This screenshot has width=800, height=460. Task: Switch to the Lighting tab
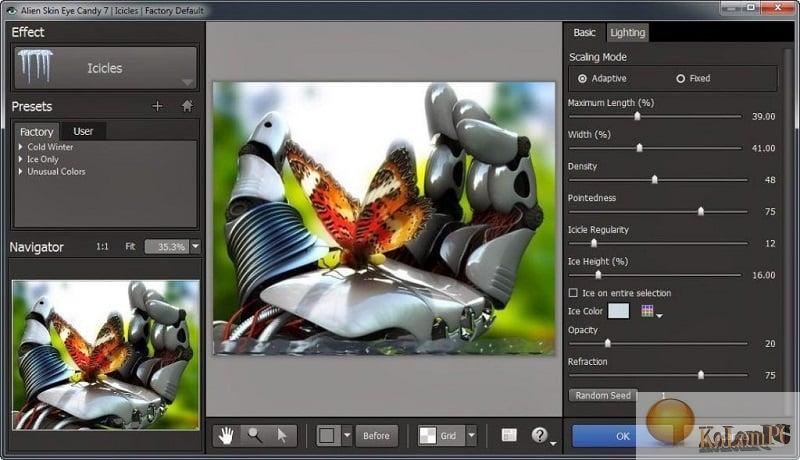pos(628,33)
